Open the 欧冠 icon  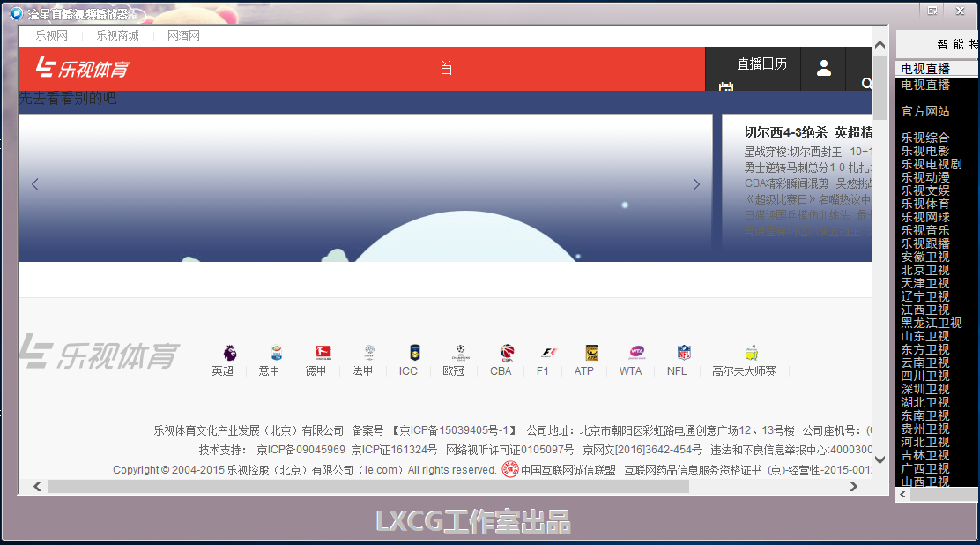(461, 352)
